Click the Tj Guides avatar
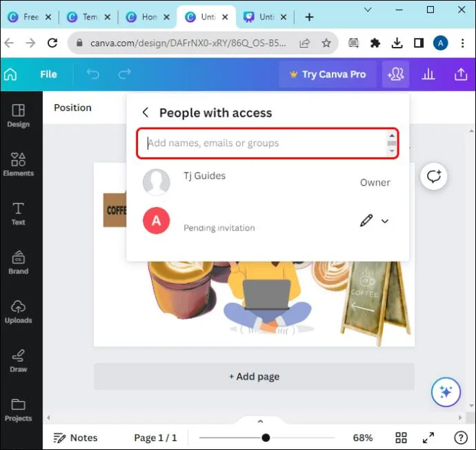This screenshot has height=450, width=476. [157, 182]
